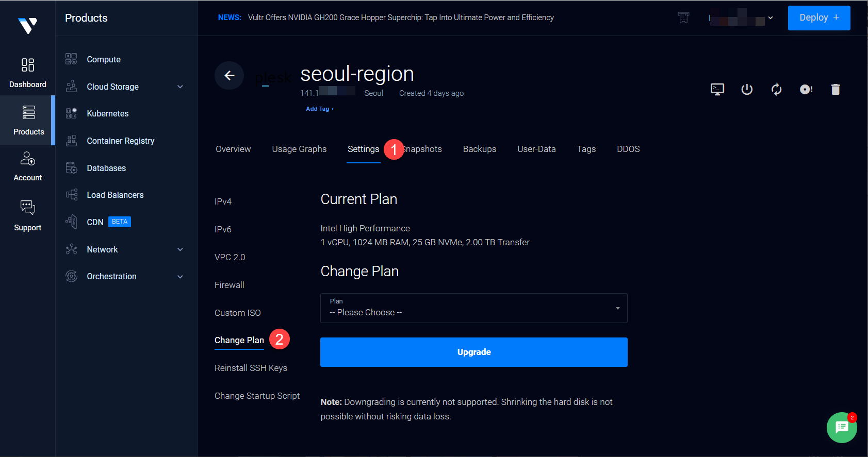
Task: Open the VPC 2.0 settings section
Action: [230, 257]
